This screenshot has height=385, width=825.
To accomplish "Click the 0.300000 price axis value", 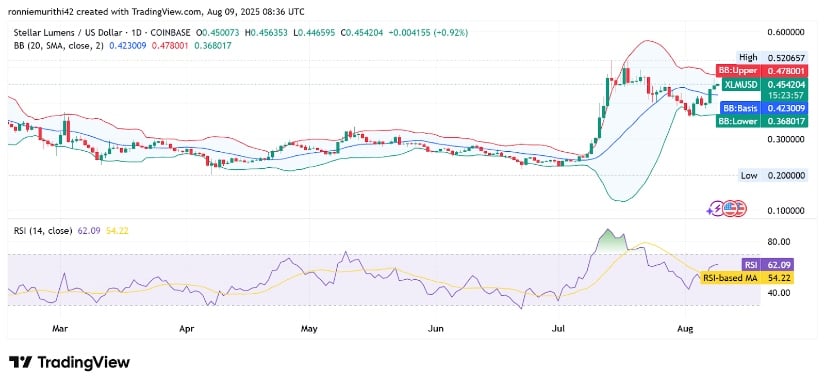I will coord(787,140).
